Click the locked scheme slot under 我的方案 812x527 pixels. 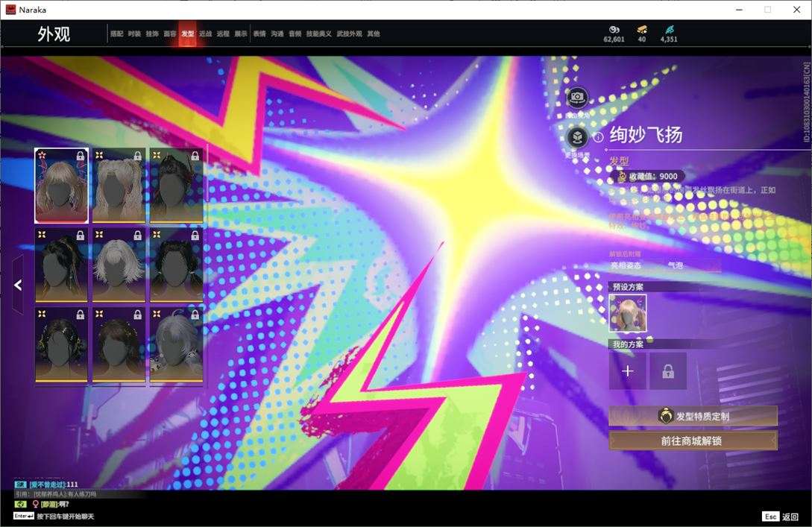[668, 371]
